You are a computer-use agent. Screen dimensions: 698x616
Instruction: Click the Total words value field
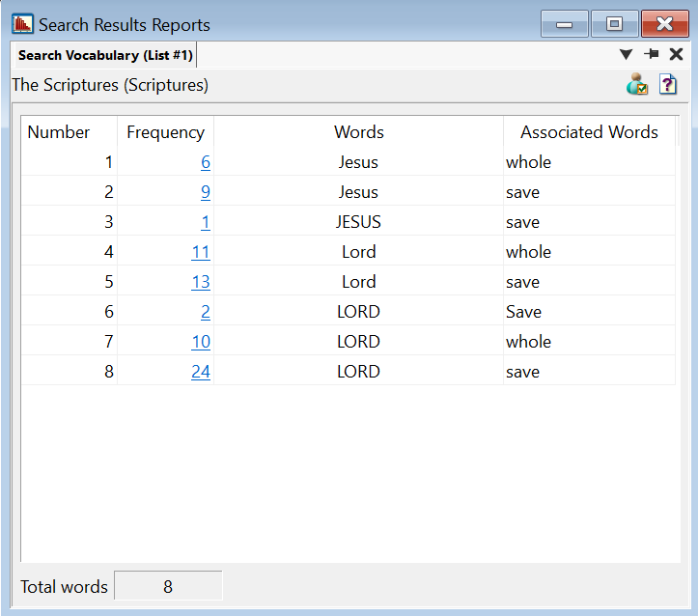click(168, 586)
